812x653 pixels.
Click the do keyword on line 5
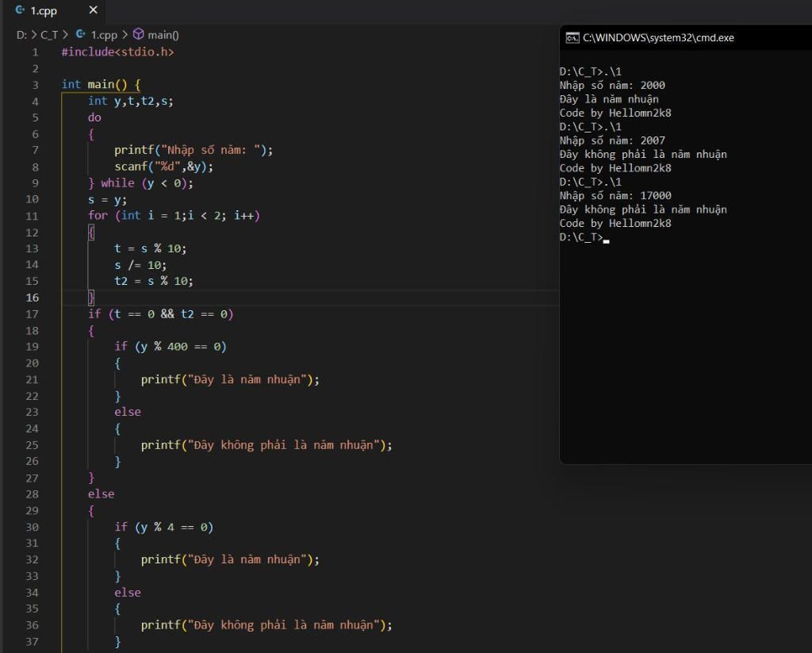point(94,117)
